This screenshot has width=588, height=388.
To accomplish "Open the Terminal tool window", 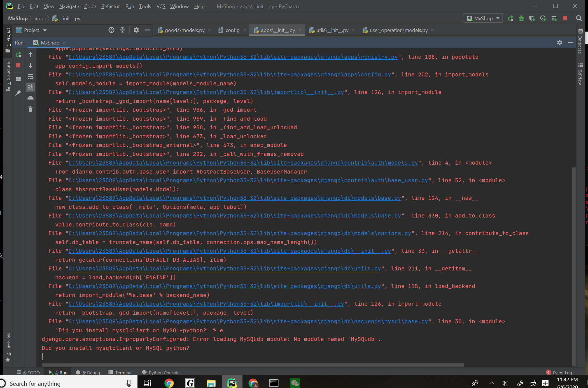I will tap(120, 372).
